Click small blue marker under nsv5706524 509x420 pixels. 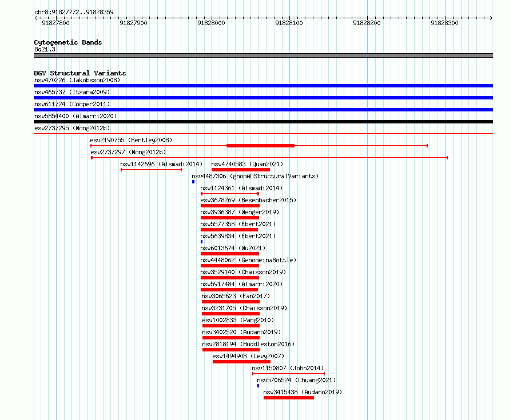pyautogui.click(x=258, y=386)
